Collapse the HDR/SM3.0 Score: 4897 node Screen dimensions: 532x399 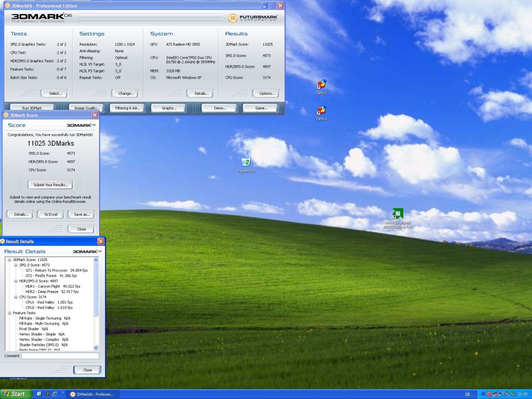pyautogui.click(x=16, y=281)
